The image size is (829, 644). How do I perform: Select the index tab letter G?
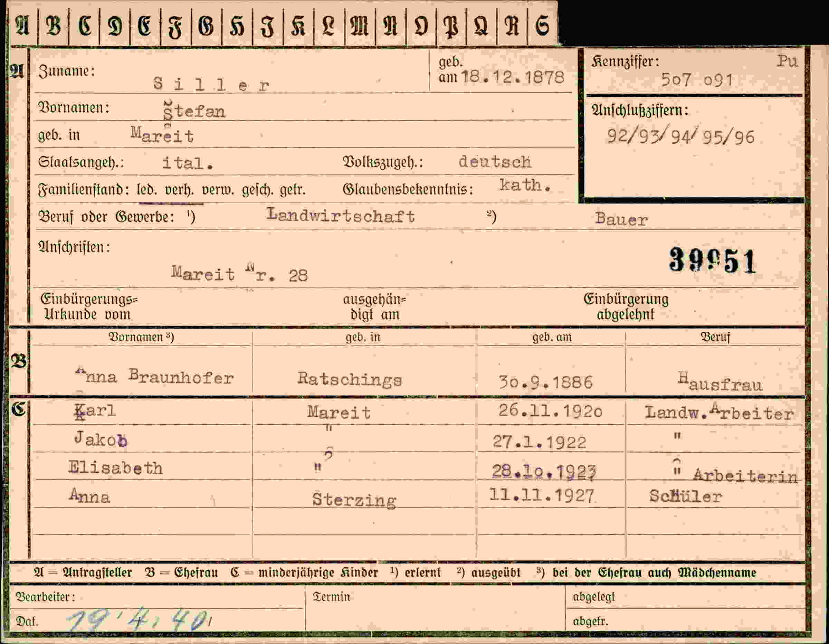click(x=207, y=26)
